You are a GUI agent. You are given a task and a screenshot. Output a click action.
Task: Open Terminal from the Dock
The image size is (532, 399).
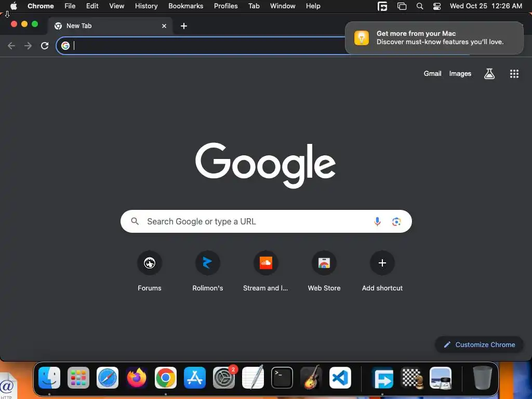(282, 378)
